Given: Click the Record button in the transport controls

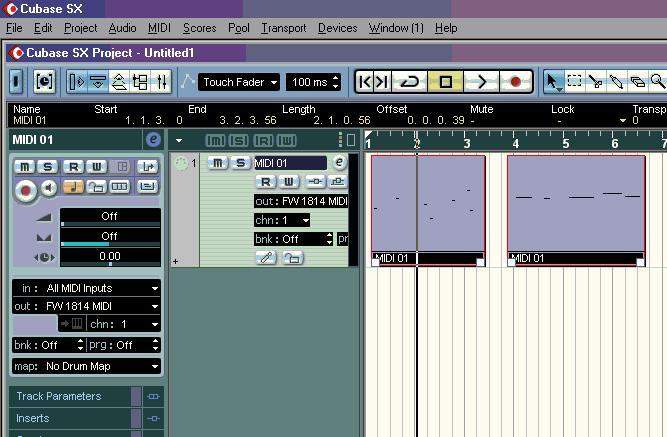Looking at the screenshot, I should 515,81.
